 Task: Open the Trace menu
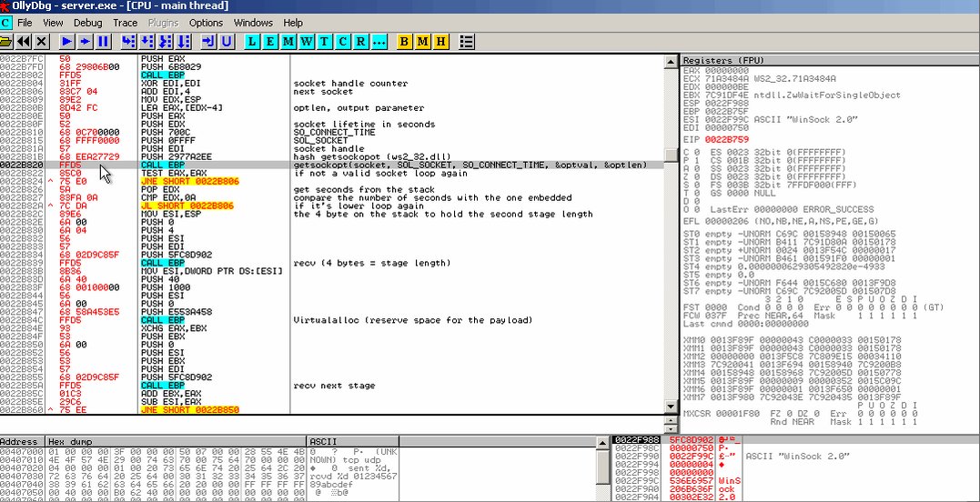pos(125,23)
